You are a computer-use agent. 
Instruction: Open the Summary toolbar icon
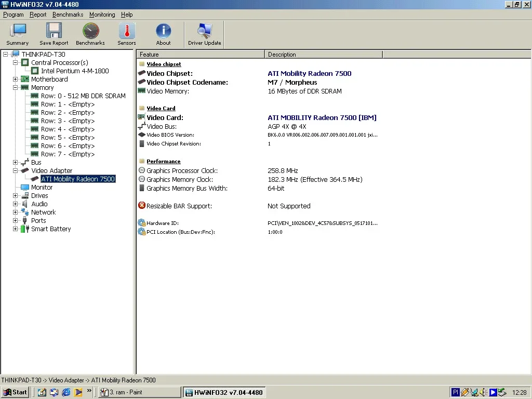[17, 34]
